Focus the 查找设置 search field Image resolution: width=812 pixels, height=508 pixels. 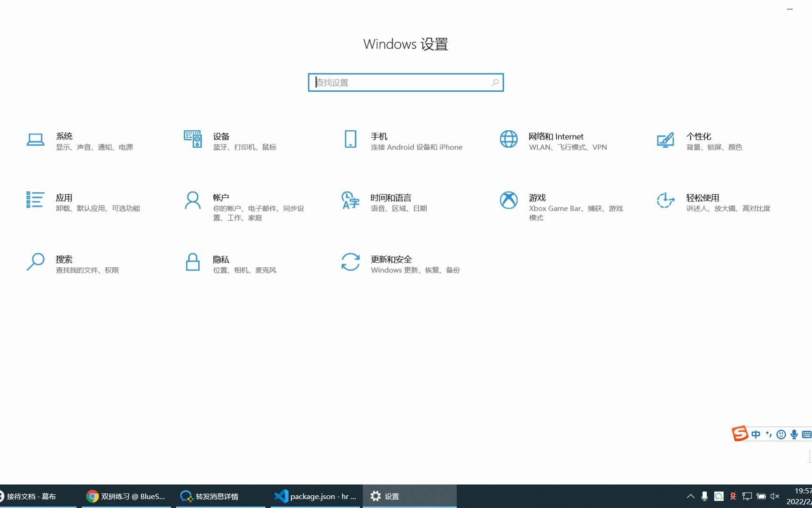click(406, 82)
